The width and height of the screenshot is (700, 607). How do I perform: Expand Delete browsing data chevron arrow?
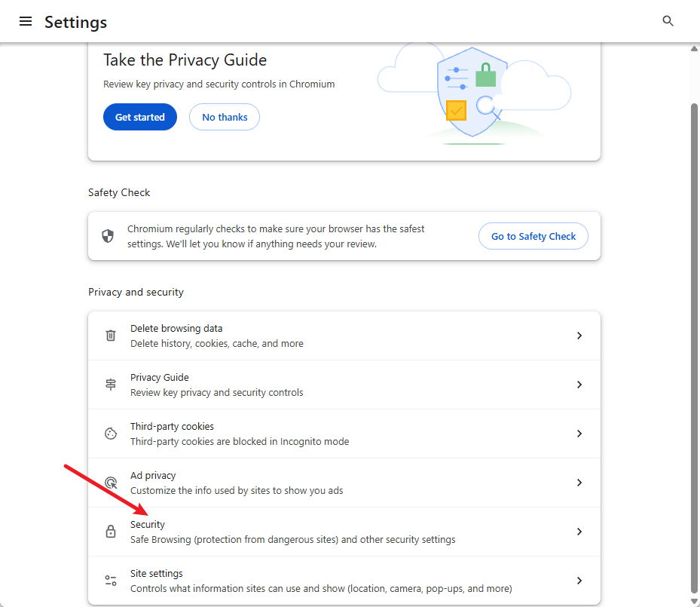(579, 336)
